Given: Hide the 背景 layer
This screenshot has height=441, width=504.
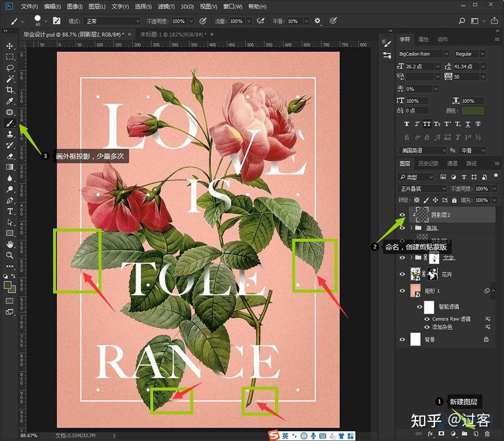Looking at the screenshot, I should tap(402, 340).
